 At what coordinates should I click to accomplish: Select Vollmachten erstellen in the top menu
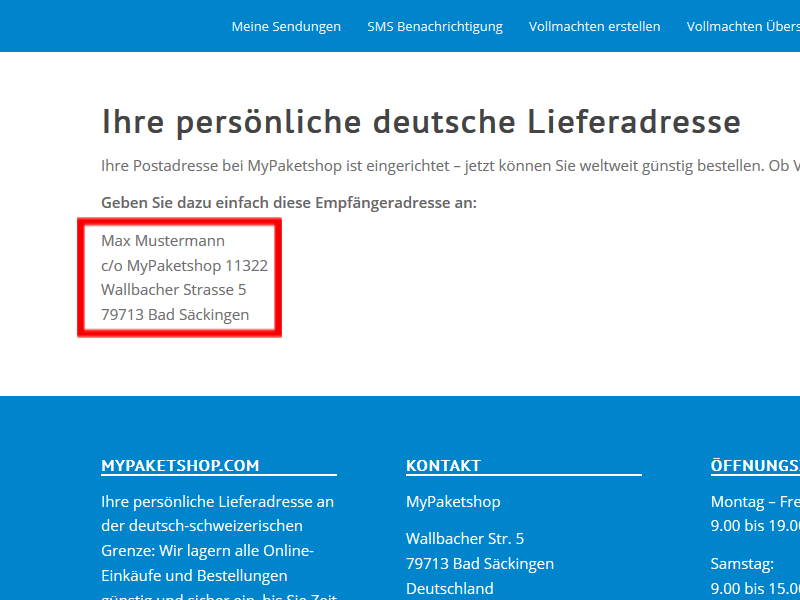tap(594, 27)
